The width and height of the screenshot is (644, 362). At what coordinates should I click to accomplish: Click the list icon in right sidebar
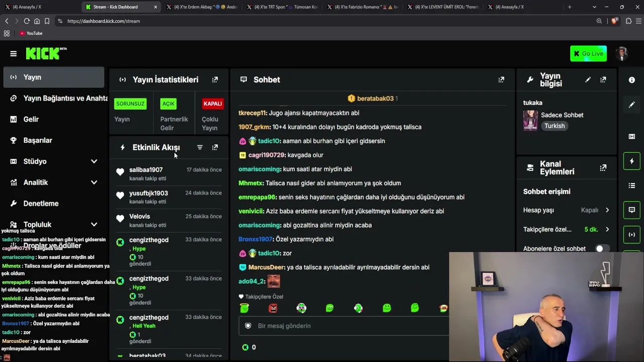[632, 186]
